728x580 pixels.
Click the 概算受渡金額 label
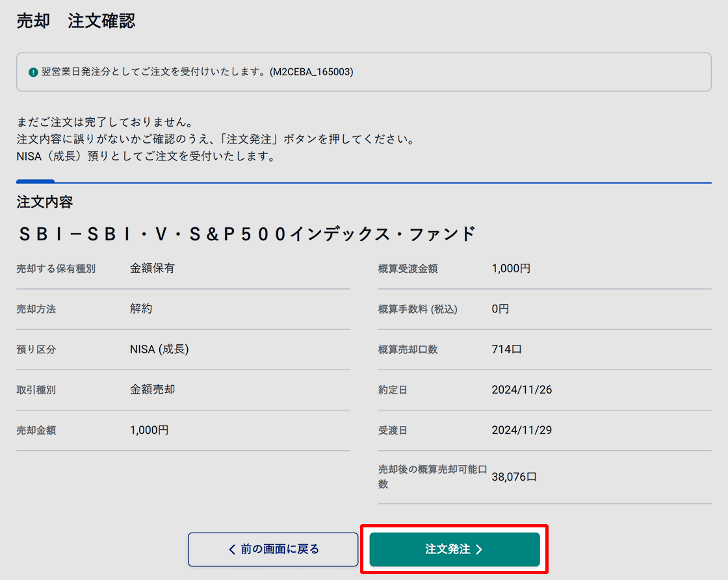click(x=408, y=269)
